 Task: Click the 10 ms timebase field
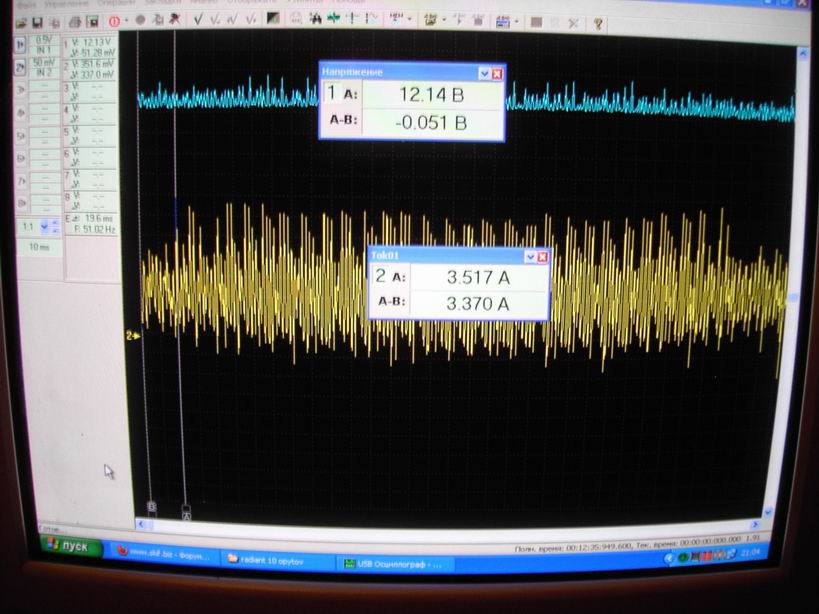point(38,246)
